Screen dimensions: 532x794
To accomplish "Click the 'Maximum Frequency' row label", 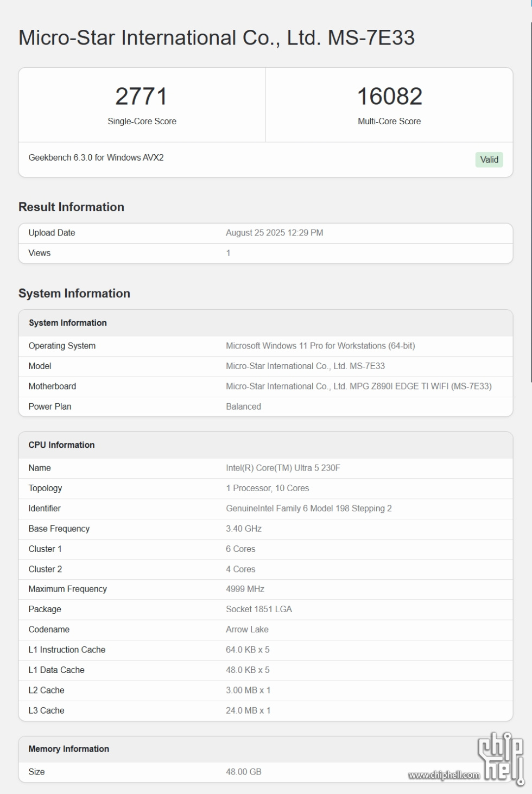I will pos(68,589).
